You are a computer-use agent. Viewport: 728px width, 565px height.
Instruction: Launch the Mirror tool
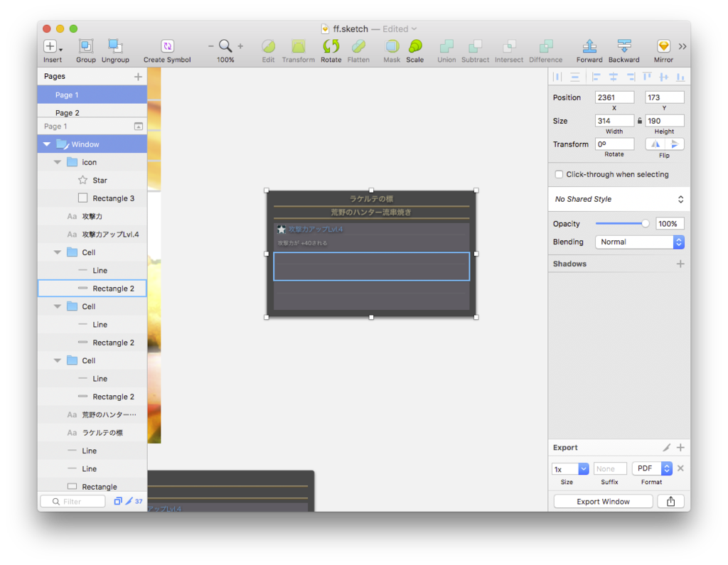[x=663, y=50]
